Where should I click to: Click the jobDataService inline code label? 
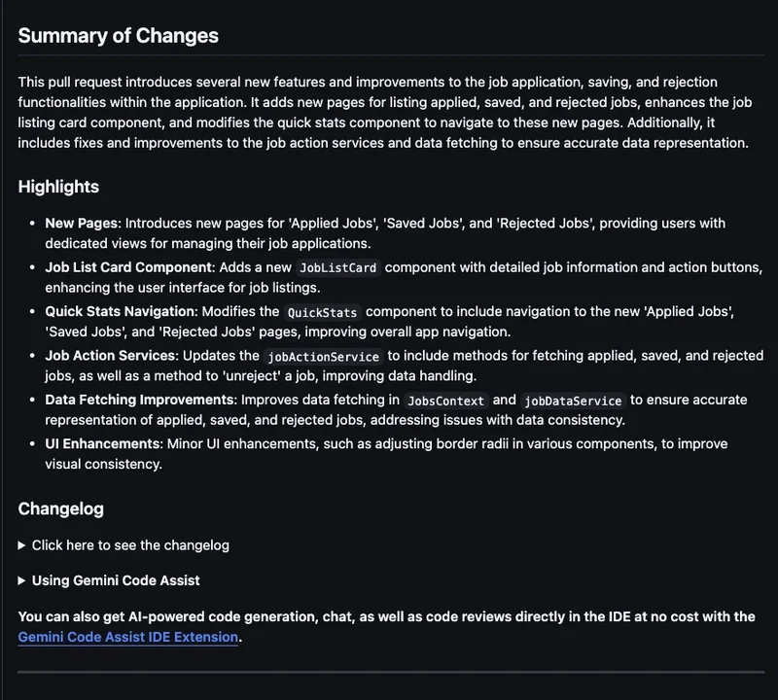tap(572, 401)
